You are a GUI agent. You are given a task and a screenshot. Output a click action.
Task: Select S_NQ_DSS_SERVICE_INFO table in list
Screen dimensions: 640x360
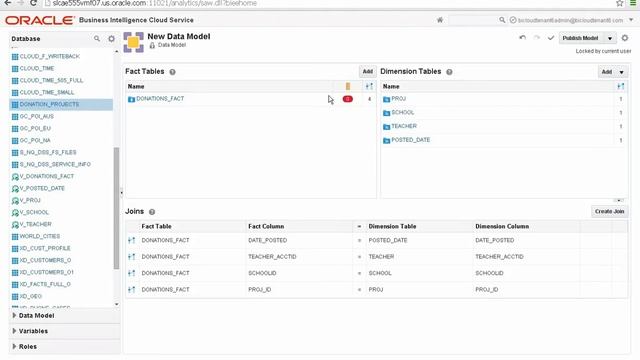[x=55, y=164]
